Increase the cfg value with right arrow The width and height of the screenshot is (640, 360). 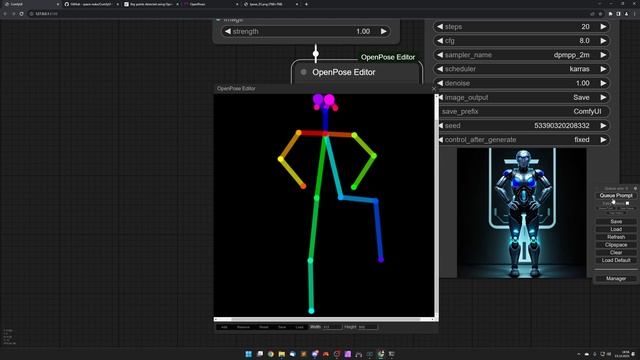click(603, 41)
